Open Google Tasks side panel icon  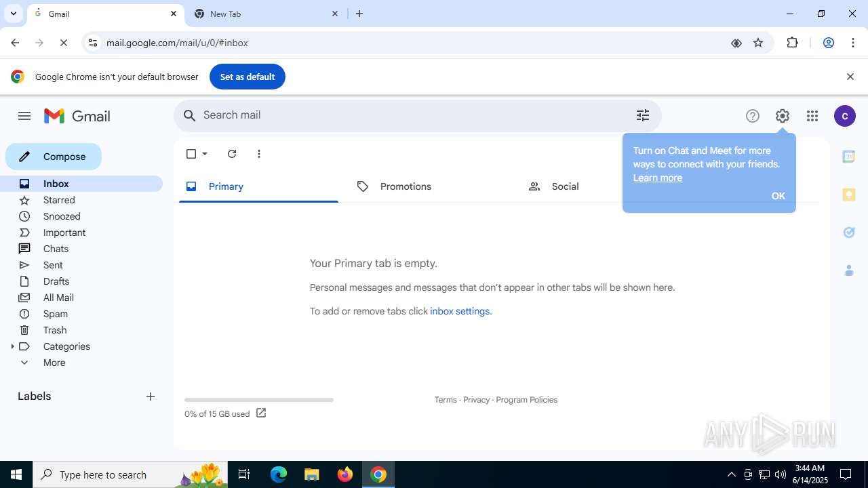tap(848, 232)
